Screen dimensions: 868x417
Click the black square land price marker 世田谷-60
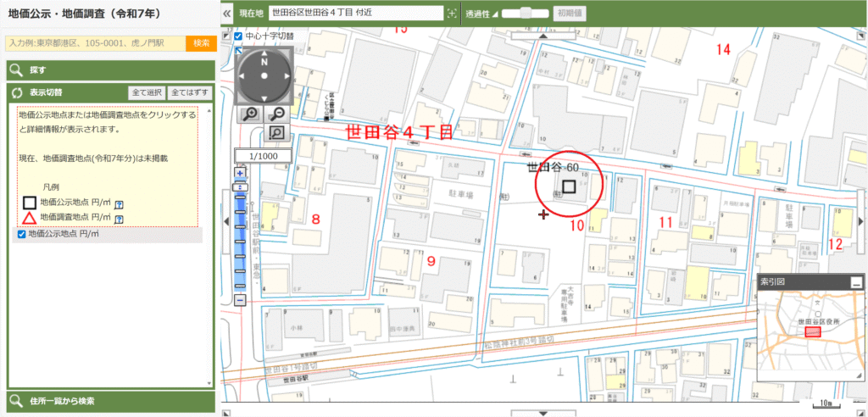[x=569, y=186]
